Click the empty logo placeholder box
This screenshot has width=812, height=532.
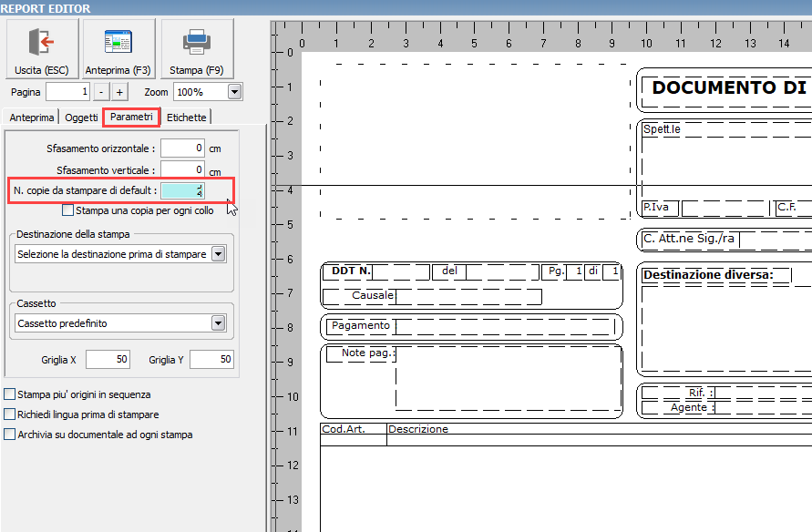pyautogui.click(x=475, y=141)
